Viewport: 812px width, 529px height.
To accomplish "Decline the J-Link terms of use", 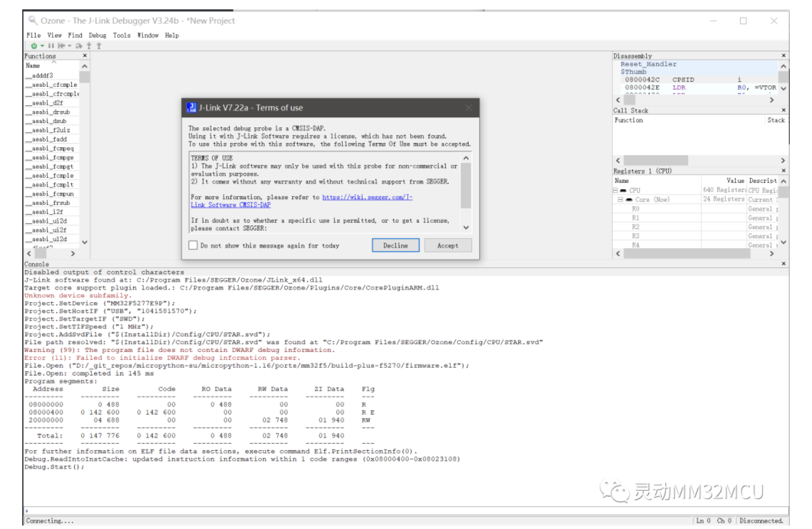I will [x=395, y=245].
